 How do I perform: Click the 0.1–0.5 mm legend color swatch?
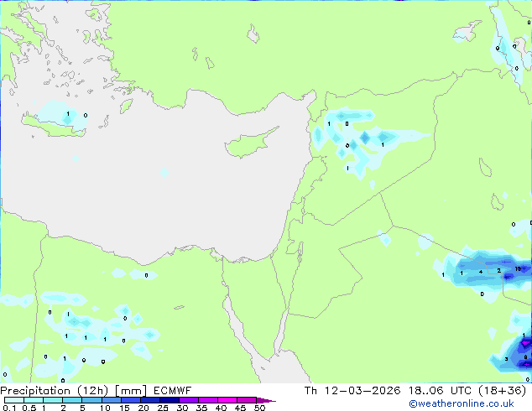pos(14,400)
